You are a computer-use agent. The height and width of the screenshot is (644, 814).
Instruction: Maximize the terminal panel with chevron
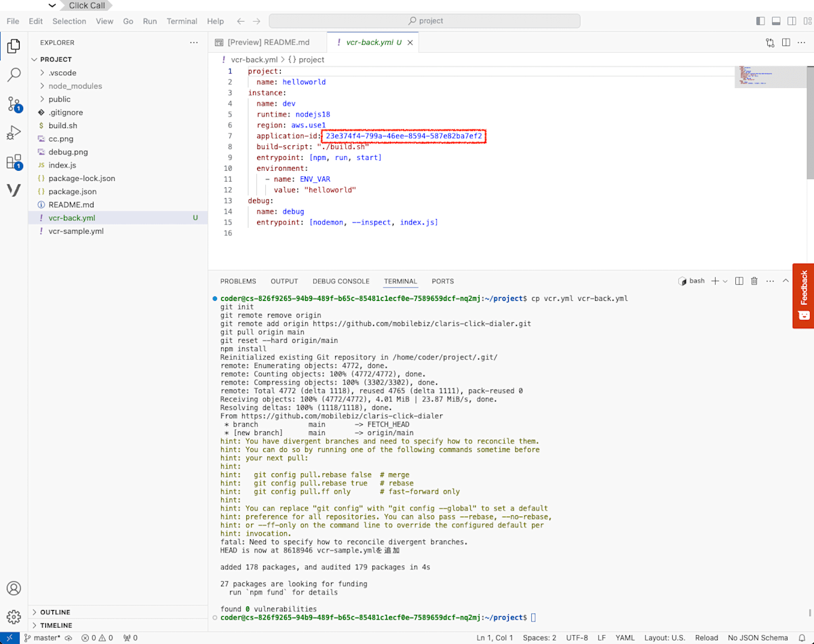click(786, 281)
